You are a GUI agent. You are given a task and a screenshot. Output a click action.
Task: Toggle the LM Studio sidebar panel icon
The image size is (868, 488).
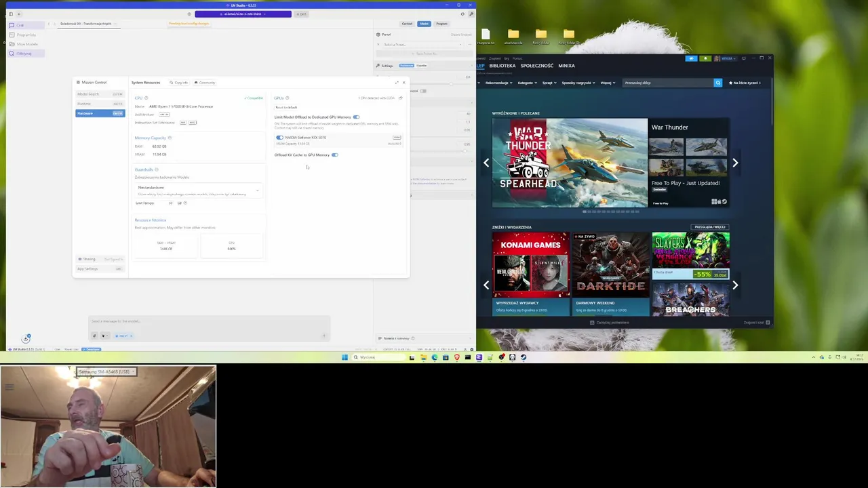(x=10, y=14)
